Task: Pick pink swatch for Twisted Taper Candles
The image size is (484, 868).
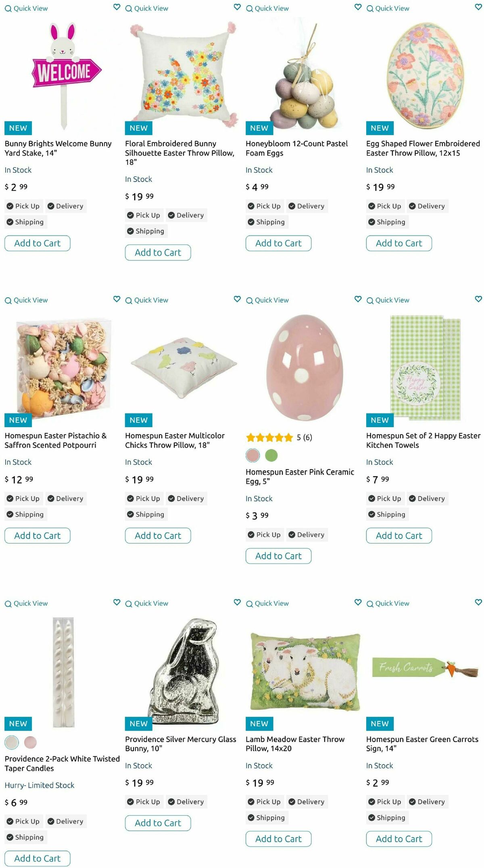Action: pyautogui.click(x=30, y=742)
